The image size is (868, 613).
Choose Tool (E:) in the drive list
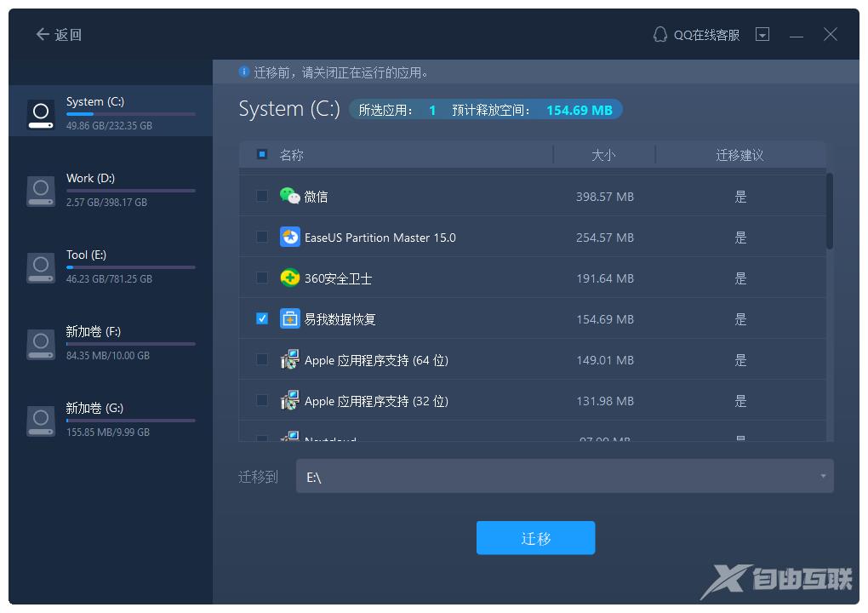[x=111, y=266]
